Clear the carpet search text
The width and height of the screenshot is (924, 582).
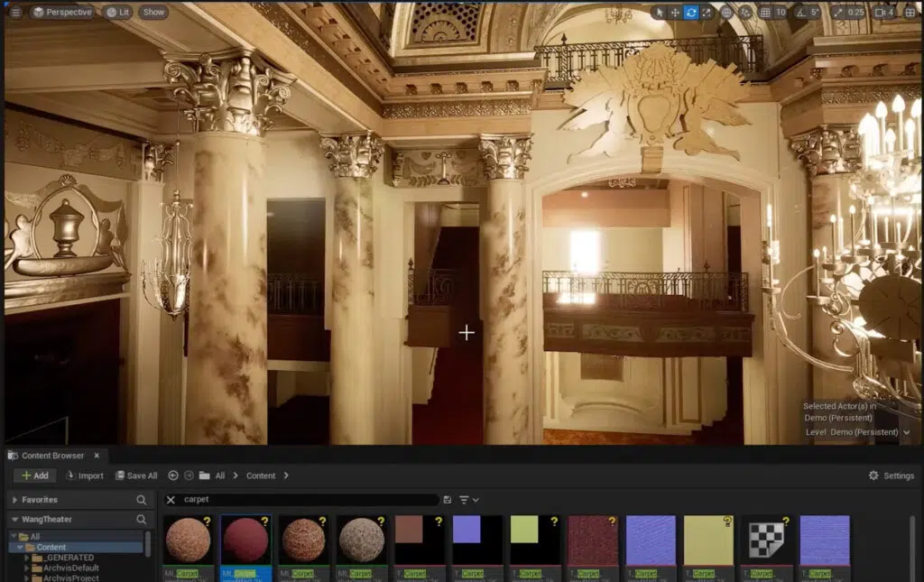(x=171, y=500)
